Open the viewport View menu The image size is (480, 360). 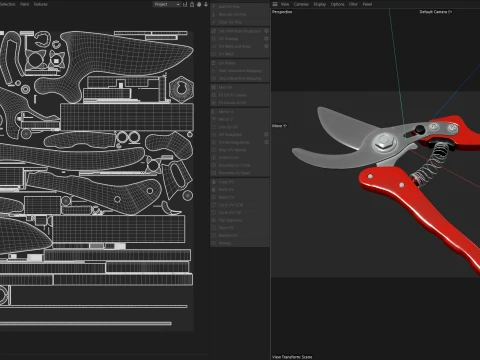pyautogui.click(x=285, y=4)
